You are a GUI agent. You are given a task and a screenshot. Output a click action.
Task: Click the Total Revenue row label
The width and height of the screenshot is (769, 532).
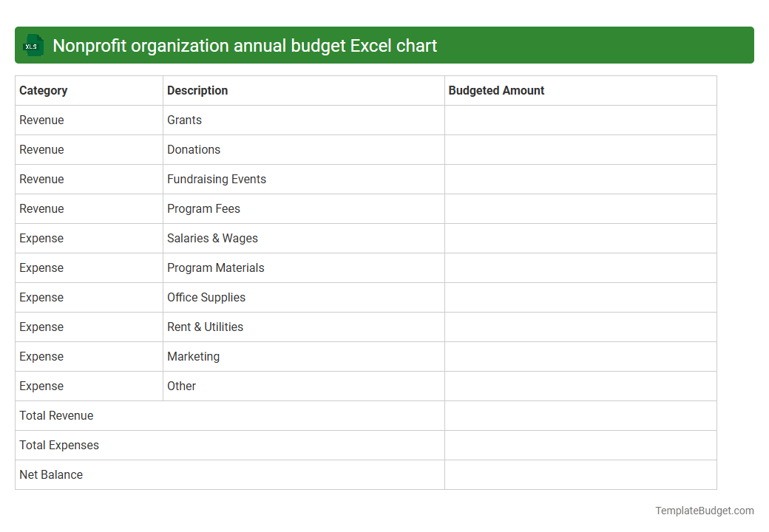[56, 415]
